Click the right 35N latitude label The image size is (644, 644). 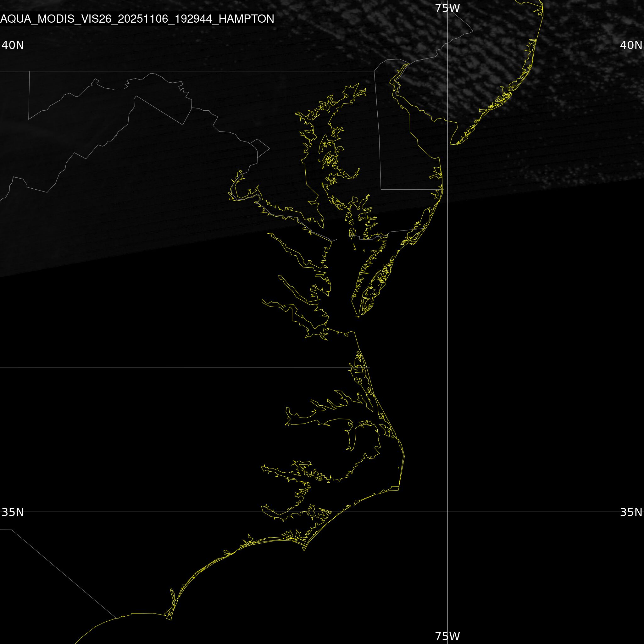pyautogui.click(x=631, y=512)
